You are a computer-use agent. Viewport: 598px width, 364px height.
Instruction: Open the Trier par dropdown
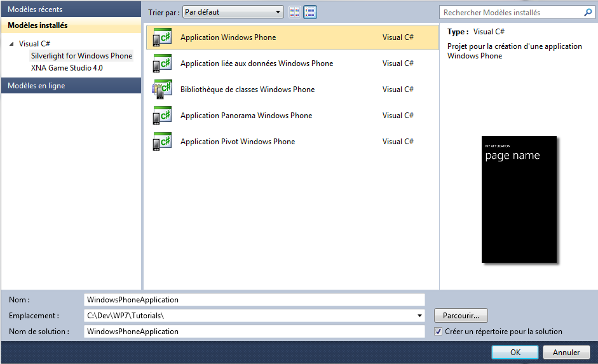click(233, 12)
